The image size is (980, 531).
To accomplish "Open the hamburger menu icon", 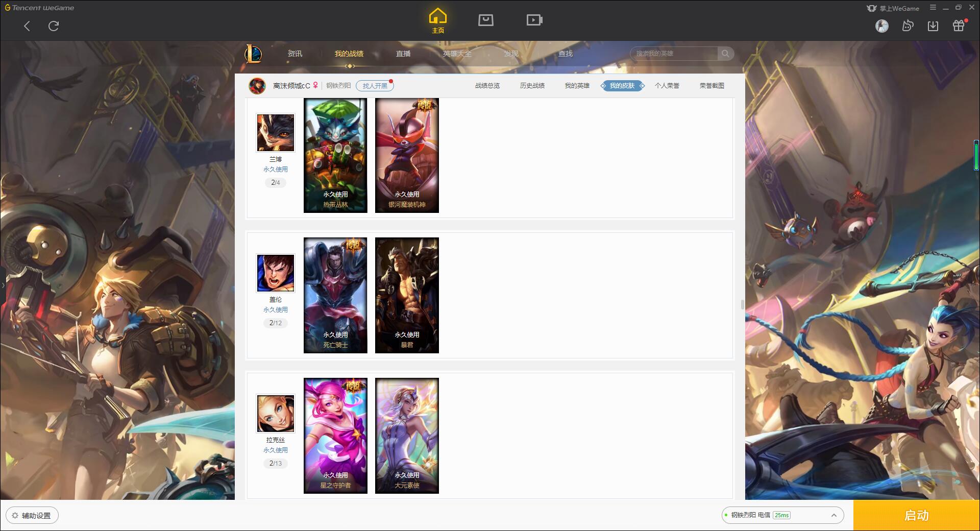I will point(933,7).
